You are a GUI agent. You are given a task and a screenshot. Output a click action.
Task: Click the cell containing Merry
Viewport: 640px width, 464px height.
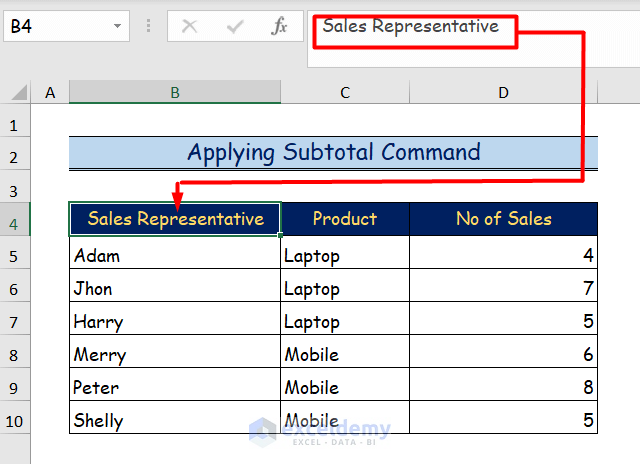pos(175,355)
